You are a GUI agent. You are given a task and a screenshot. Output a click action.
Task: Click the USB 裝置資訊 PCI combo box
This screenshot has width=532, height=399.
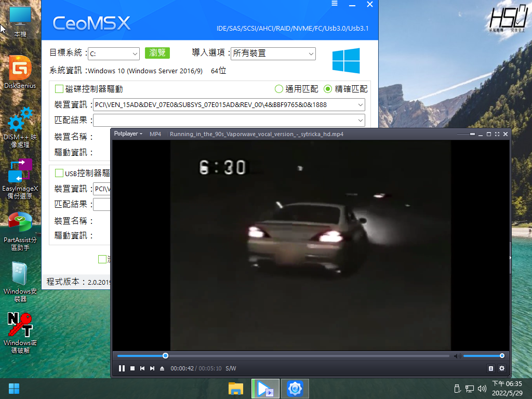pos(102,189)
